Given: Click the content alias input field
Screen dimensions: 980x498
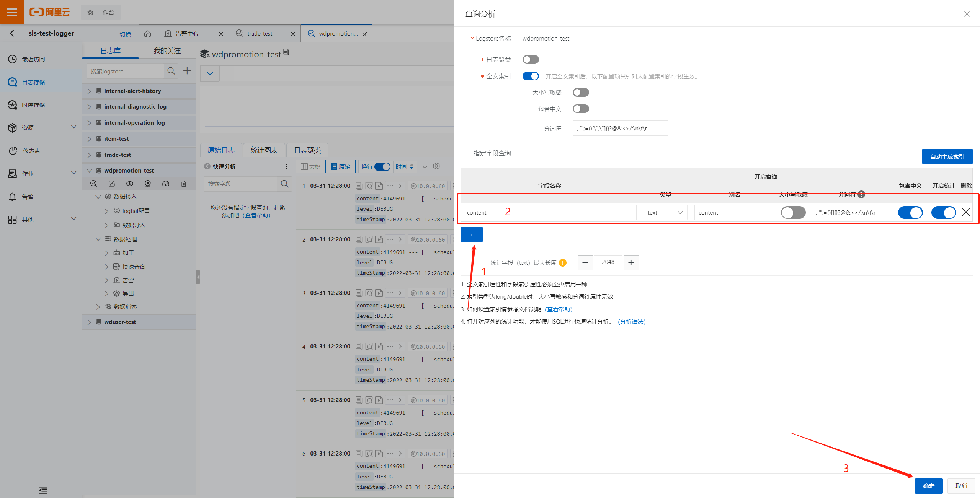Looking at the screenshot, I should tap(734, 212).
